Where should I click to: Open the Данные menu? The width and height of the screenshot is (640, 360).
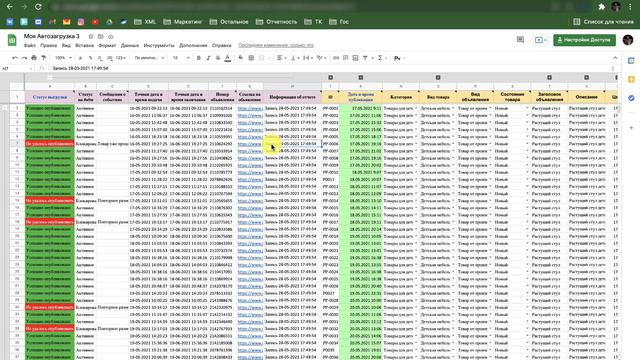point(130,45)
